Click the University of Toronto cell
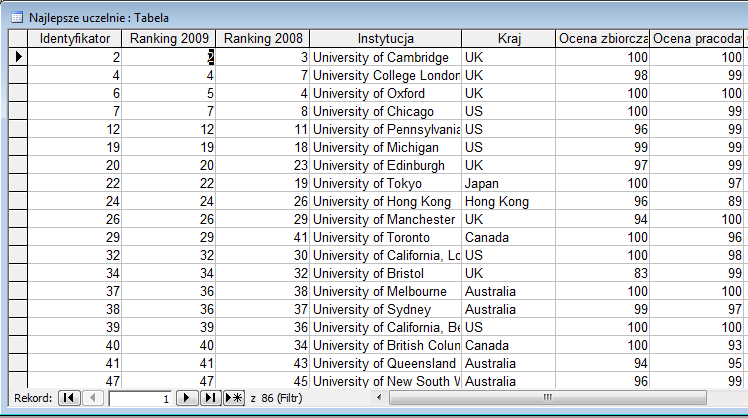The image size is (748, 418). pos(385,237)
